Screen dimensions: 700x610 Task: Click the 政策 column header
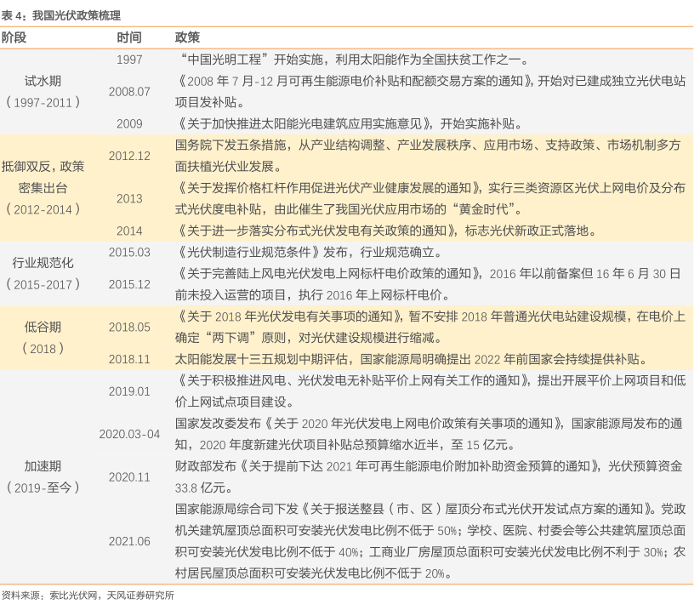tap(187, 38)
